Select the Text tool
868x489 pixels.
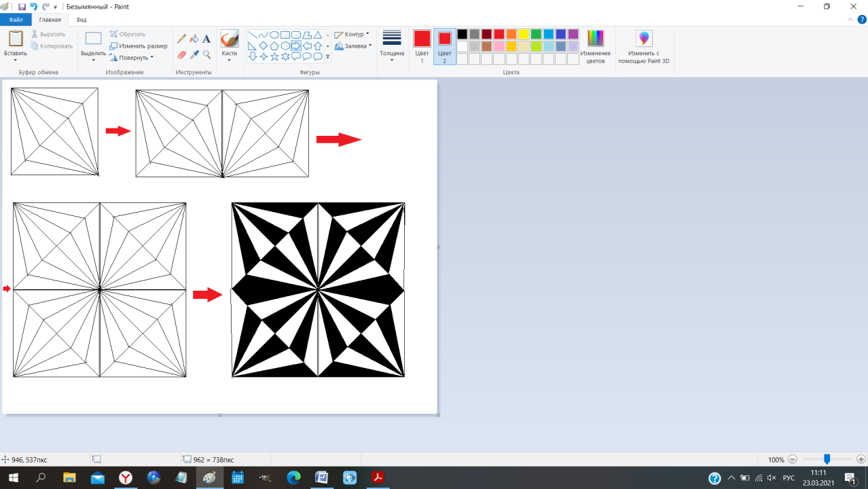(x=206, y=39)
